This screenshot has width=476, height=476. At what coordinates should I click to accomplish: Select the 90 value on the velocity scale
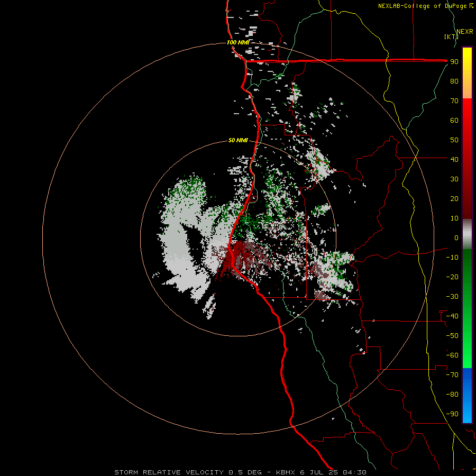(454, 62)
